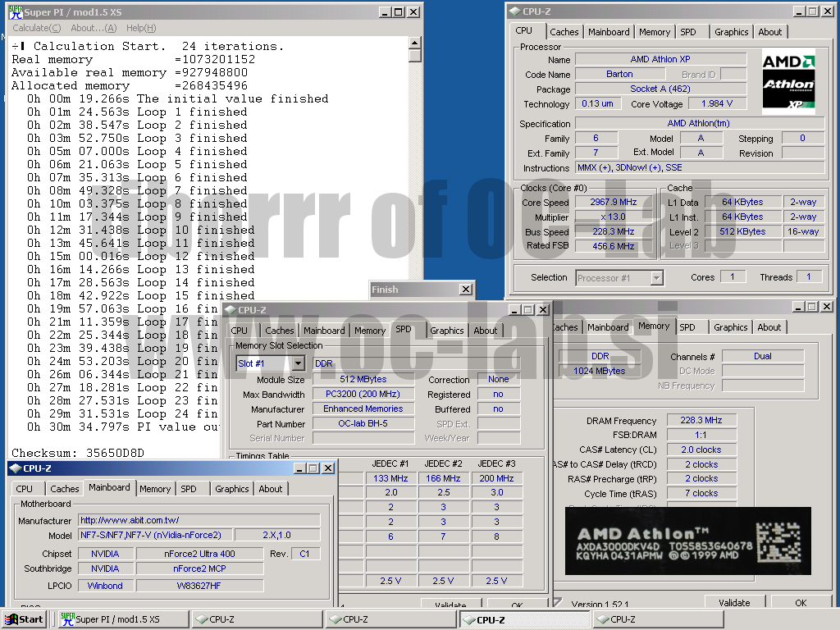Open the Help menu in Super PI

141,28
